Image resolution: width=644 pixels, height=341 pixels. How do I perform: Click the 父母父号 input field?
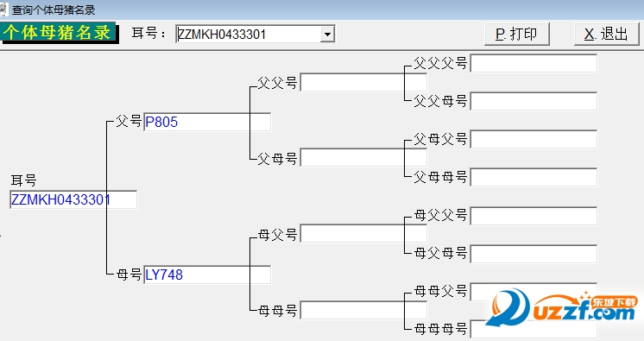point(534,139)
